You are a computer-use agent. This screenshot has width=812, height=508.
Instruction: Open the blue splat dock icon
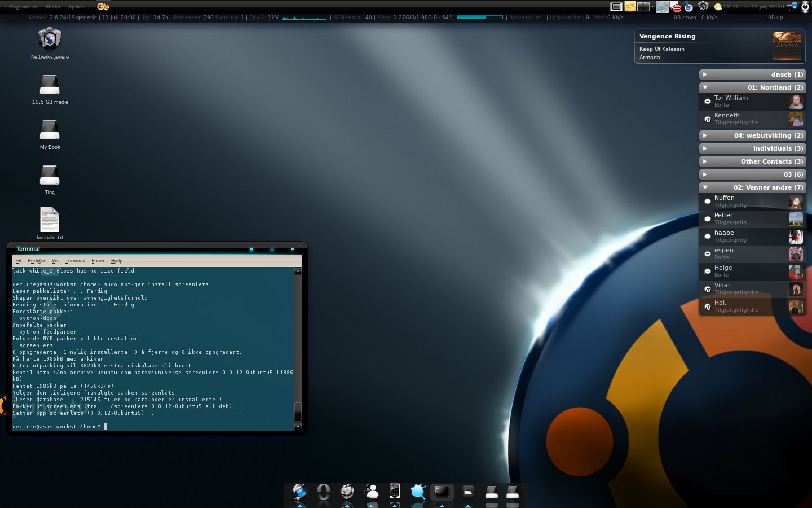(x=418, y=492)
